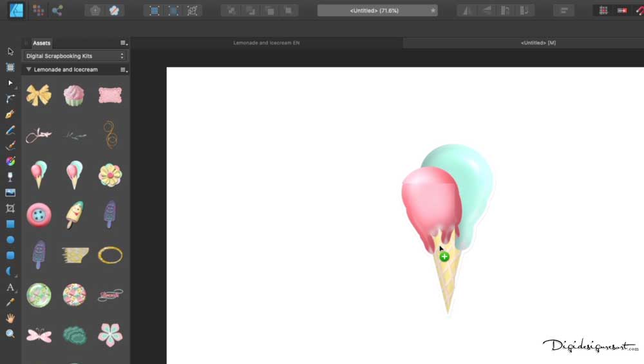644x364 pixels.
Task: Select the Artistic Text tool
Action: tap(10, 287)
